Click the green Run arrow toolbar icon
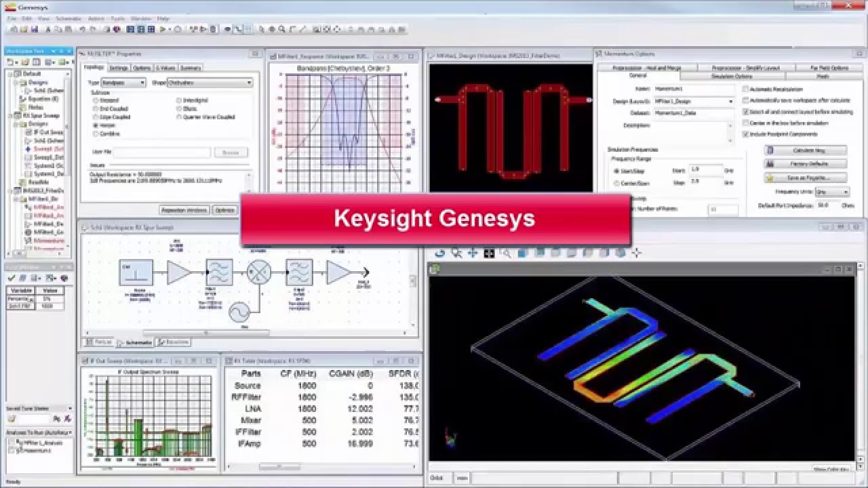Screen dimensions: 868x488 point(163,29)
